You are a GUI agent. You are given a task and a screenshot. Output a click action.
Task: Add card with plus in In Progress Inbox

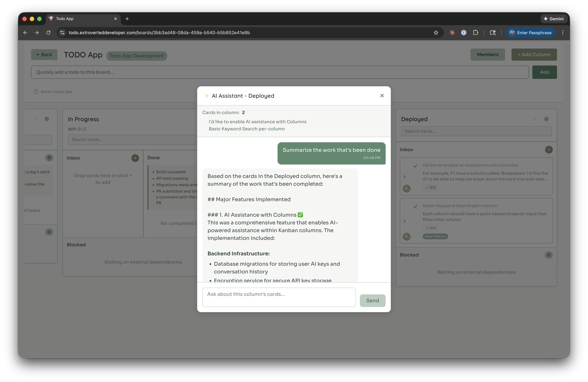135,158
